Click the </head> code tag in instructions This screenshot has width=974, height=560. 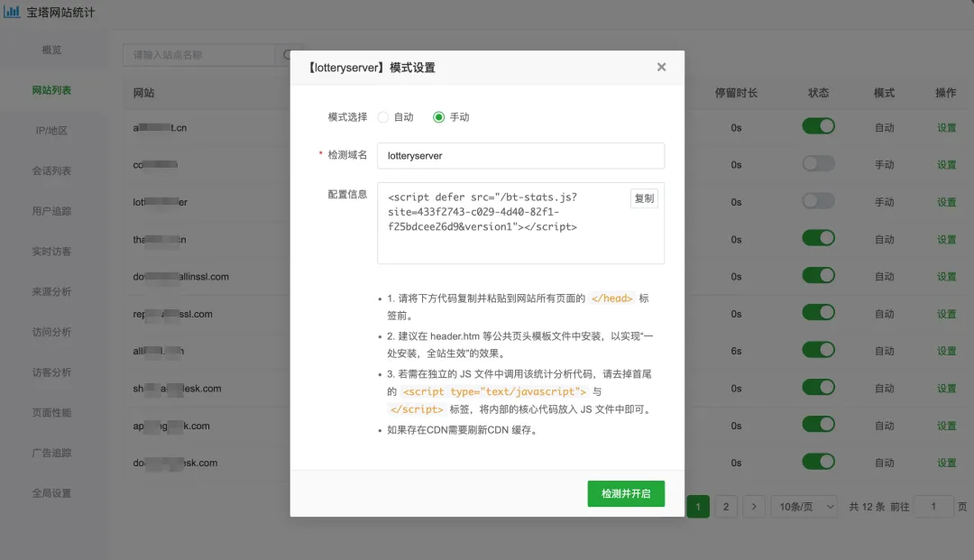tap(611, 298)
